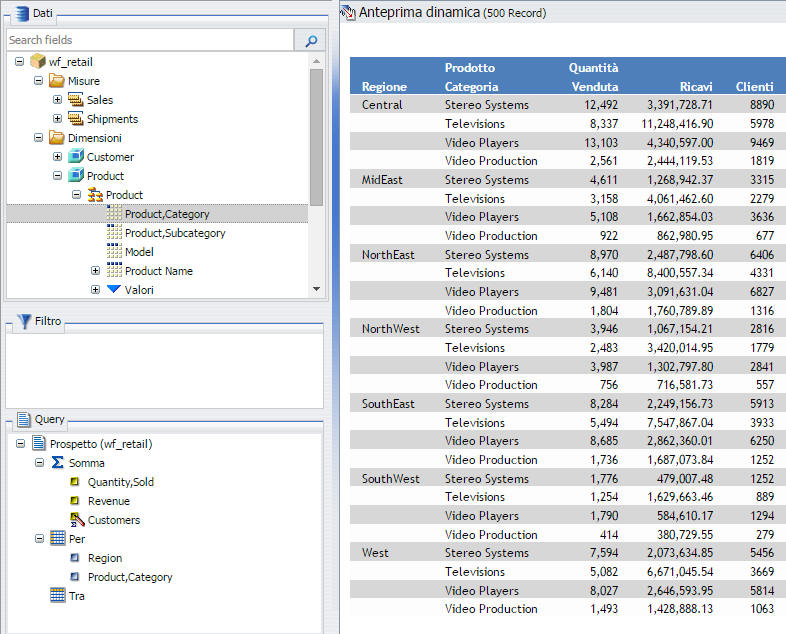
Task: Select Product,Subcategory in the tree
Action: pos(175,233)
